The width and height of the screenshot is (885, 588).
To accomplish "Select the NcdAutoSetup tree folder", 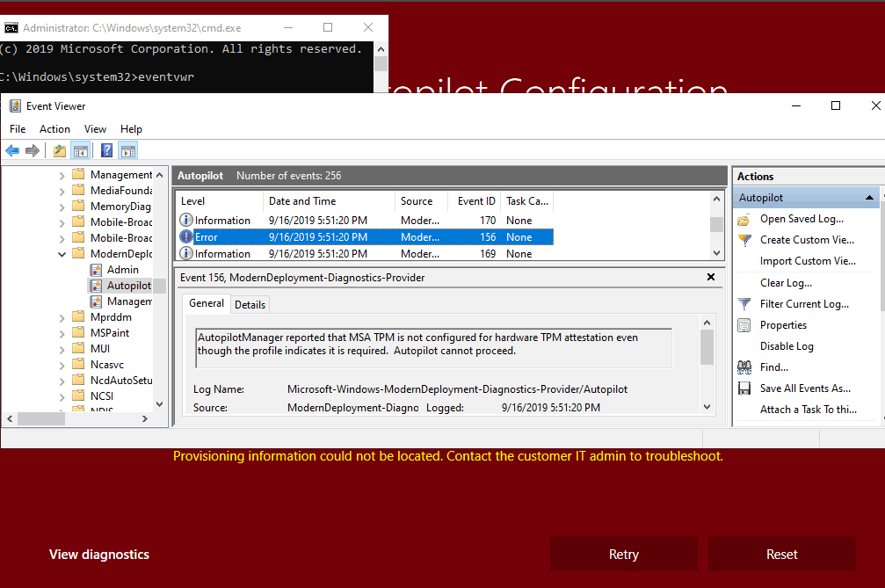I will point(121,381).
